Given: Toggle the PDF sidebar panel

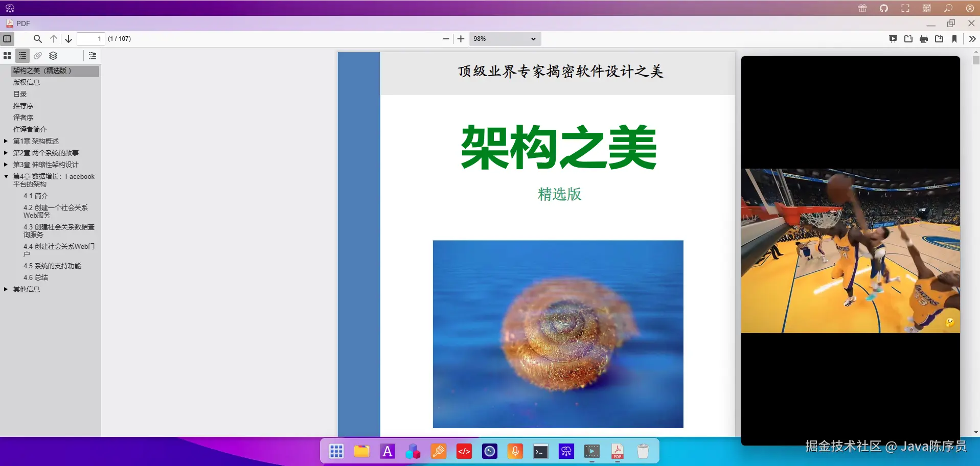Looking at the screenshot, I should coord(7,39).
